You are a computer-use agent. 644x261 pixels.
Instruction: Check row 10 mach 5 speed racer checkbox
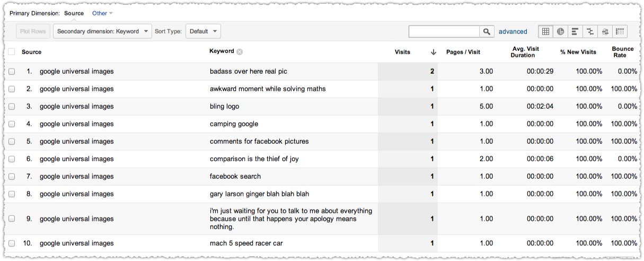(x=12, y=243)
